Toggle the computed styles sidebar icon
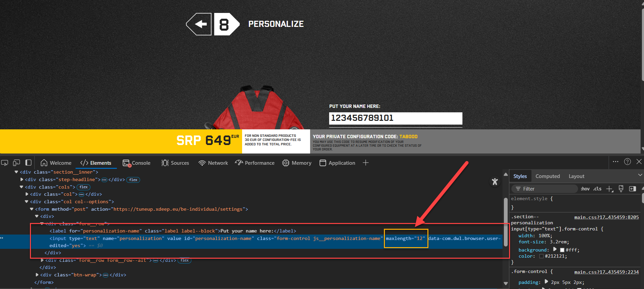 [x=632, y=189]
